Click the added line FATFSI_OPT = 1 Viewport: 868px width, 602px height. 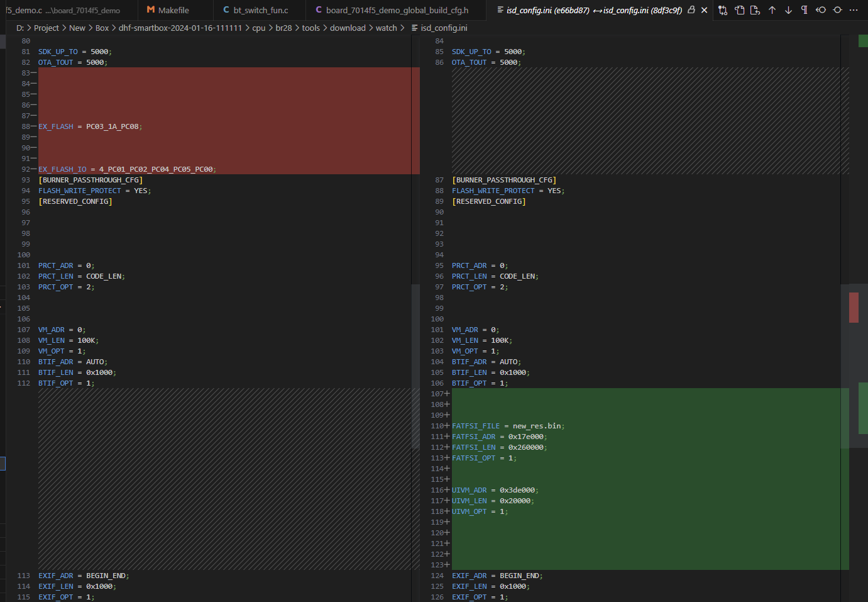click(x=485, y=458)
